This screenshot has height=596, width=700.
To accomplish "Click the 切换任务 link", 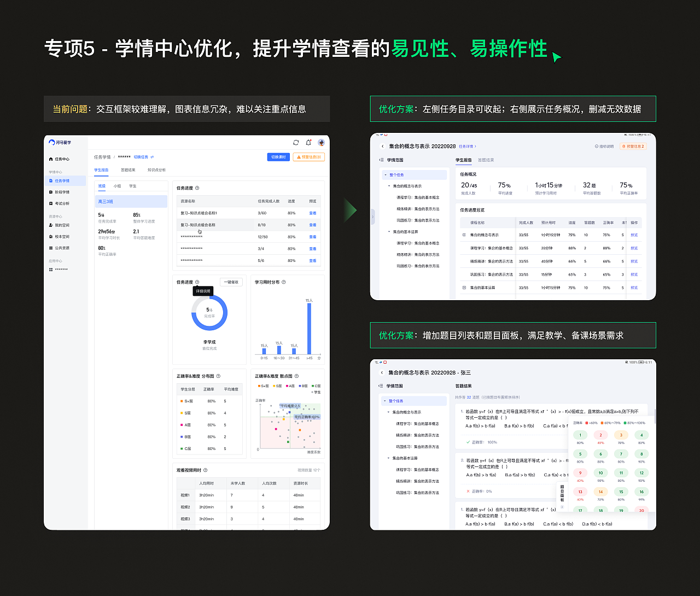I will pos(141,157).
